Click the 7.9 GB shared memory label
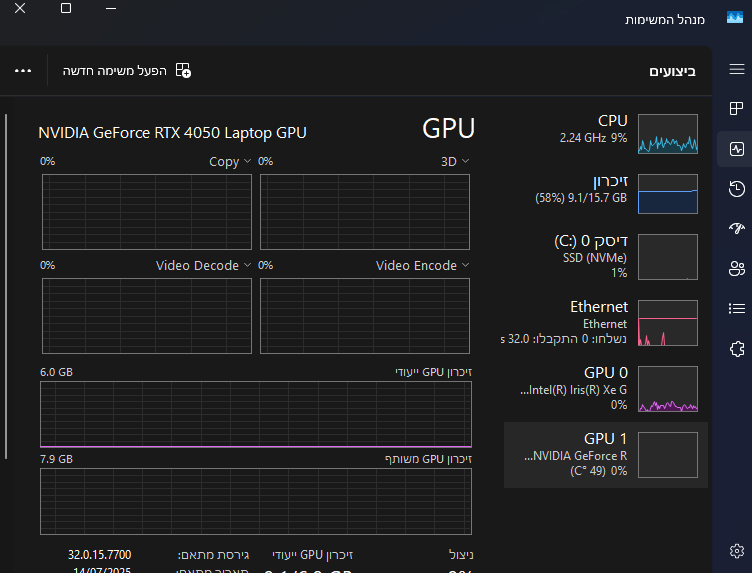752x573 pixels. click(x=57, y=459)
